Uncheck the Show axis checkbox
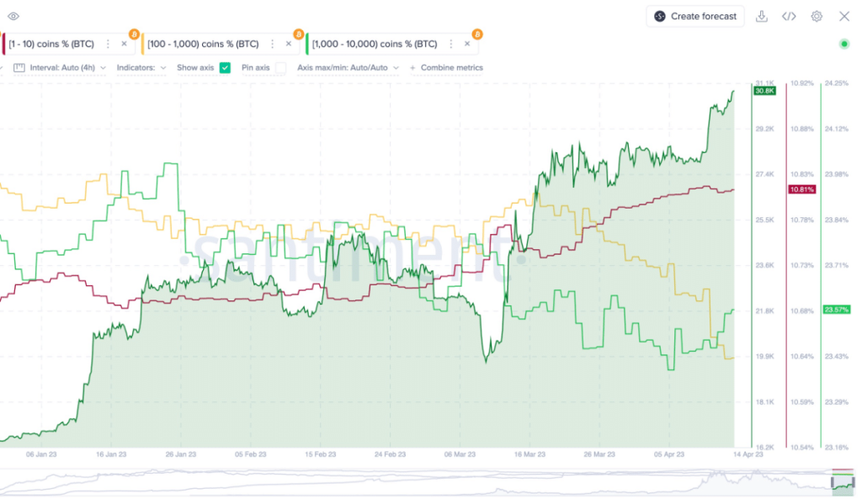 tap(225, 67)
